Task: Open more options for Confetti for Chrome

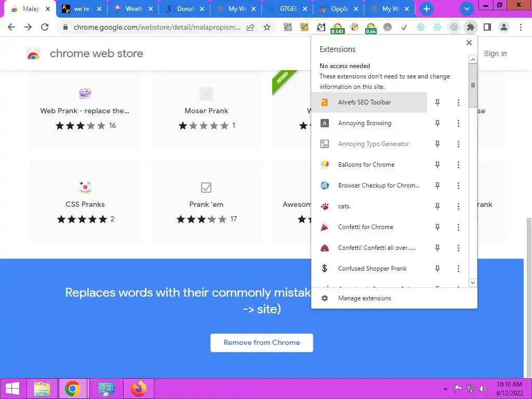Action: (458, 227)
